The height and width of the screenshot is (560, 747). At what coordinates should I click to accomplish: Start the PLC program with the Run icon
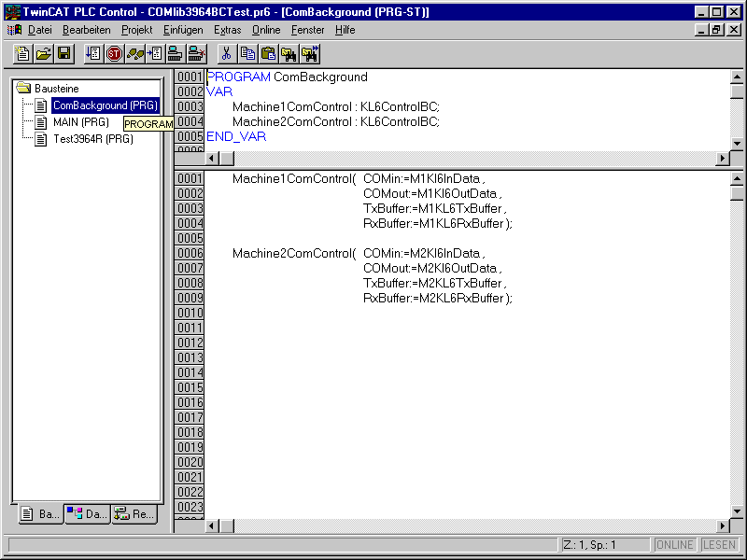coord(92,54)
